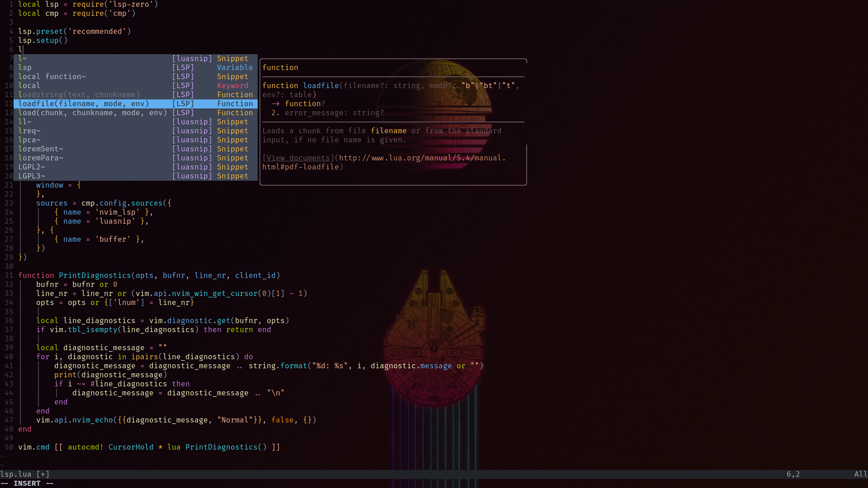Select loadstring(text, chunkname) completion
The width and height of the screenshot is (868, 488).
[x=79, y=94]
